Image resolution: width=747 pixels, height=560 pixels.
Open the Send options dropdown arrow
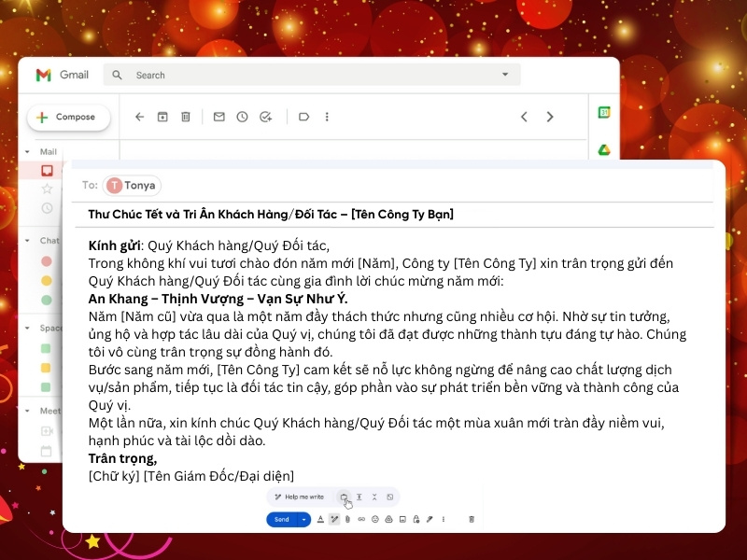point(303,519)
